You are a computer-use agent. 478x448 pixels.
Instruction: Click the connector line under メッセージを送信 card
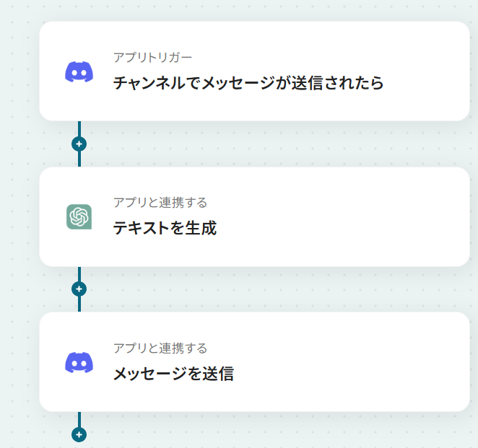coord(79,419)
